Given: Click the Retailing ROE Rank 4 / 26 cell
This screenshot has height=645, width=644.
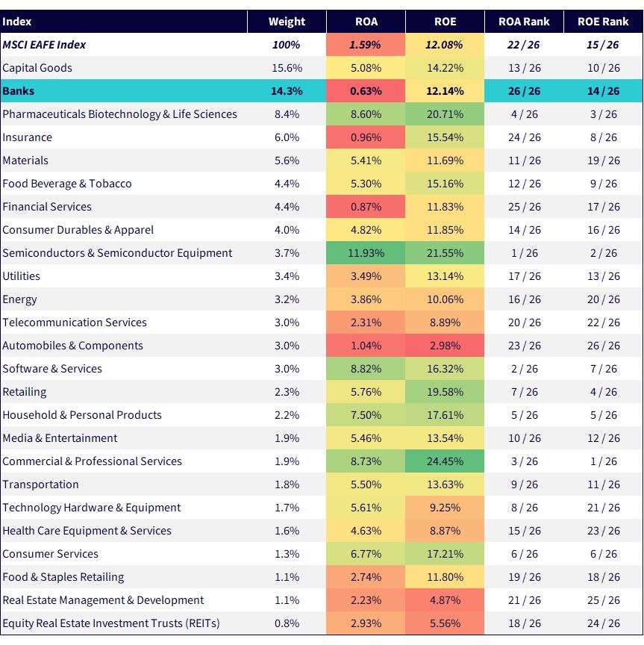Looking at the screenshot, I should [x=603, y=392].
